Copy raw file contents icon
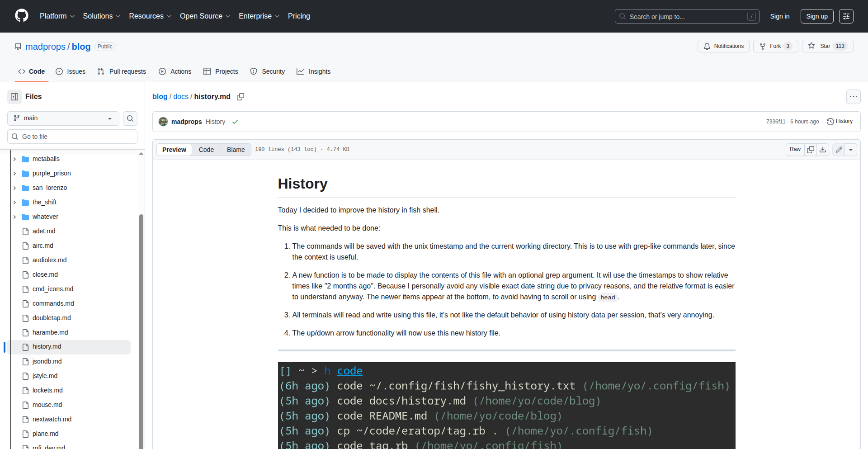Screen dimensions: 868x449 click(x=811, y=150)
